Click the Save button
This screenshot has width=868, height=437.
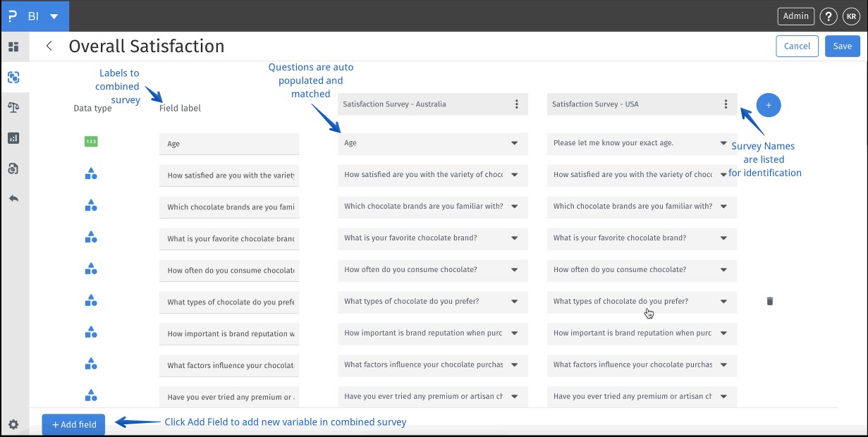[842, 46]
